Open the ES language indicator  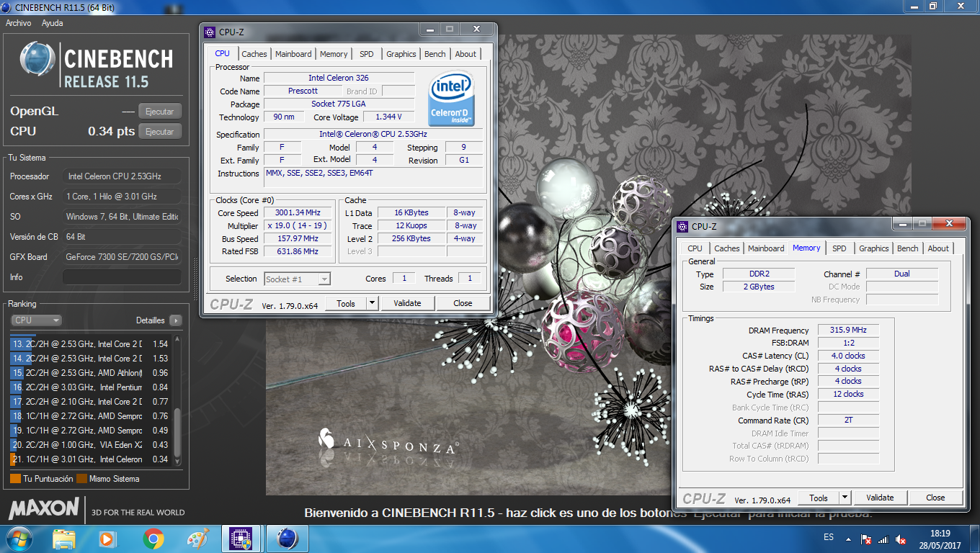(x=829, y=538)
